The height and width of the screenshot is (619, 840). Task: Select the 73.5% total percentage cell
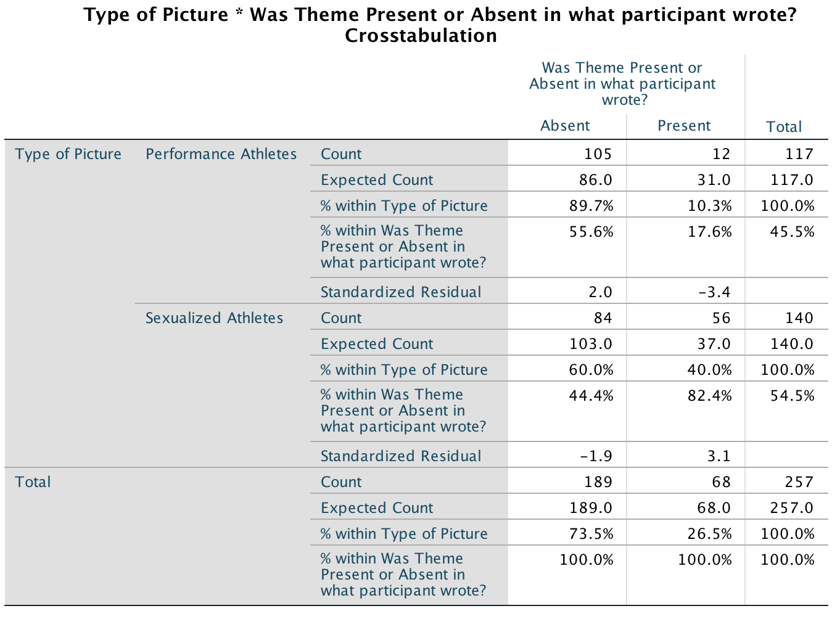[x=591, y=534]
